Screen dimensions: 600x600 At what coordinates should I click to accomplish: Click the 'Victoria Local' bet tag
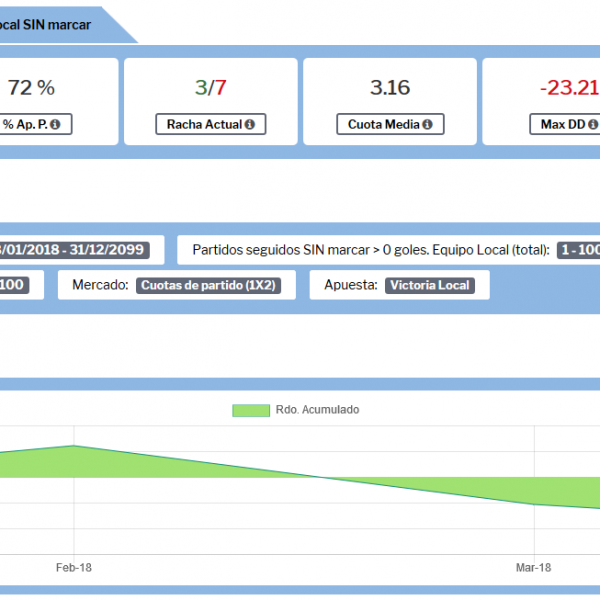pyautogui.click(x=429, y=285)
